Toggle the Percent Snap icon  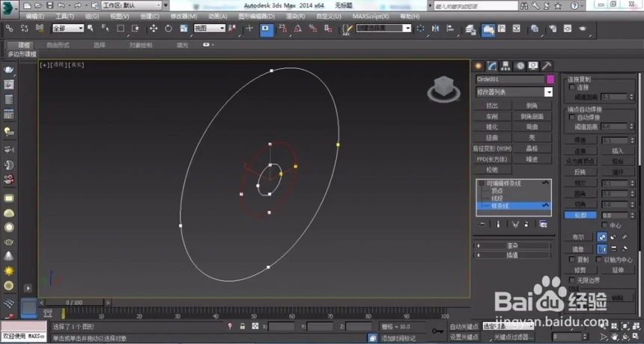click(x=313, y=28)
